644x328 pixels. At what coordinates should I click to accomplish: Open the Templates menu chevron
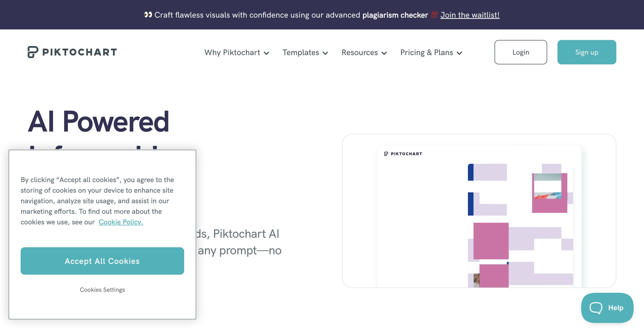tap(326, 53)
